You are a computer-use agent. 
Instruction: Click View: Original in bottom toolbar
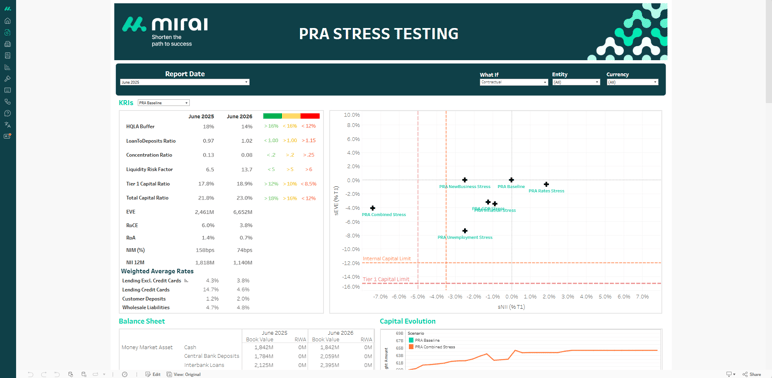[x=183, y=374]
